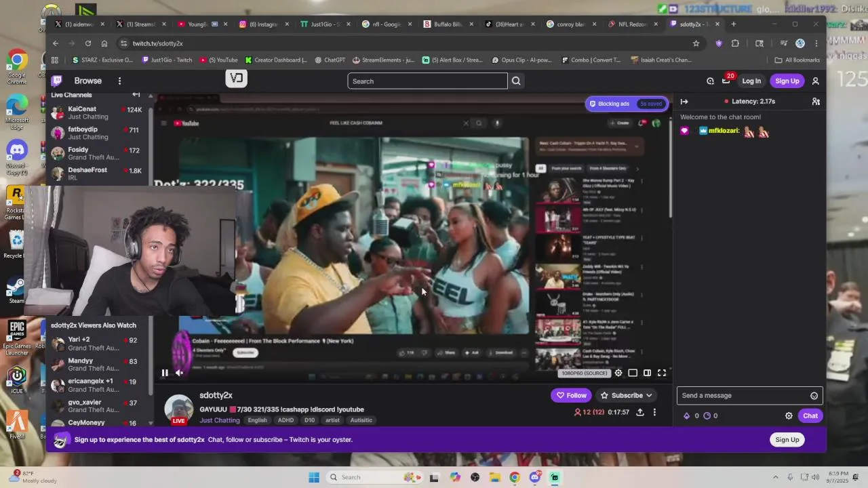The height and width of the screenshot is (488, 868).
Task: Open Windows Start menu
Action: pos(314,477)
